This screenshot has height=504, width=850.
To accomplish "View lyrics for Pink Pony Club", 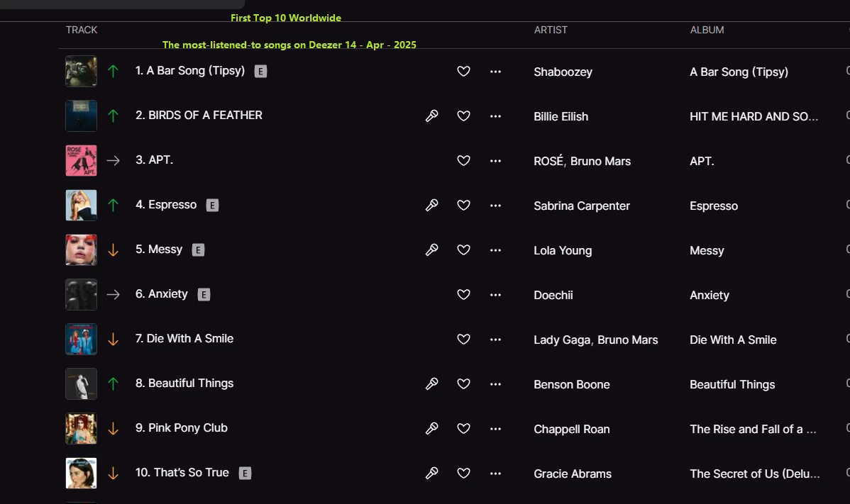I will click(431, 428).
